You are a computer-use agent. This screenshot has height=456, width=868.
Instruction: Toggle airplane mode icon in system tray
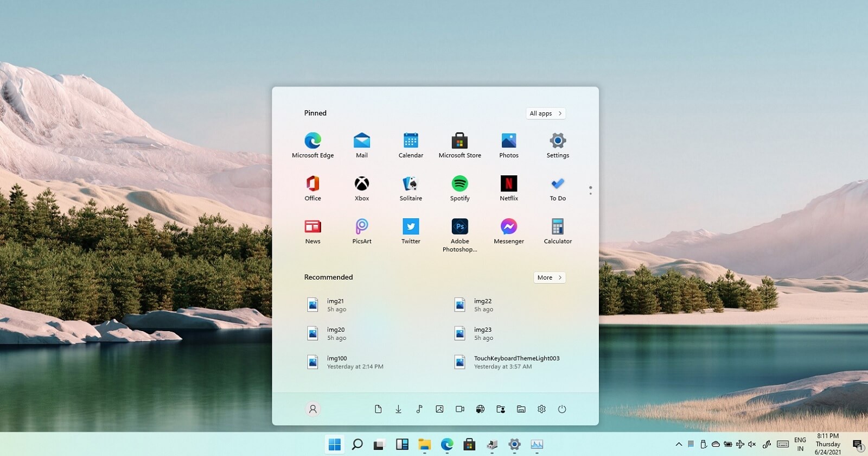click(x=740, y=444)
